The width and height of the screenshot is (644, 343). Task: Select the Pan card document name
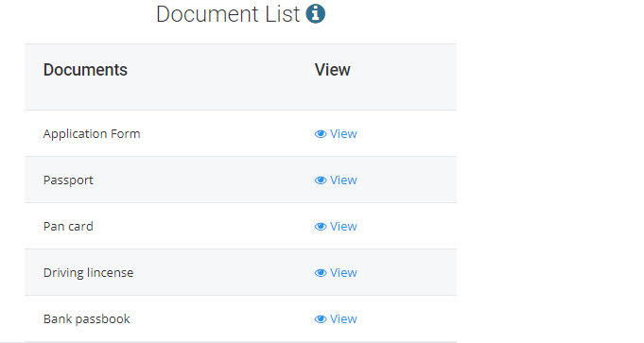click(x=68, y=227)
